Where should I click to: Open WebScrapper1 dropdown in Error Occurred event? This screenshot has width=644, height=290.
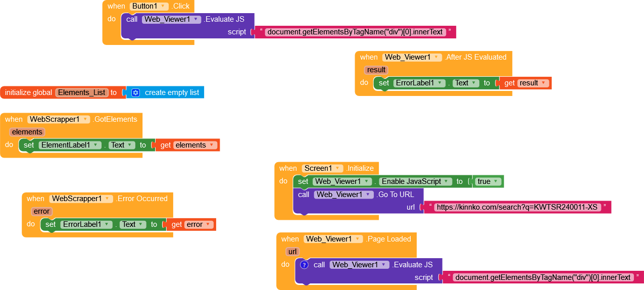(81, 199)
